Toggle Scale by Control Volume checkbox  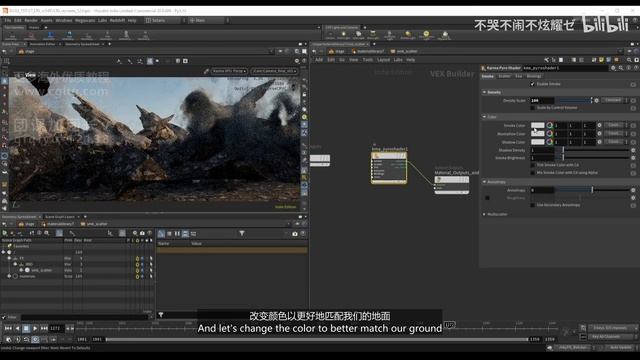(x=532, y=108)
